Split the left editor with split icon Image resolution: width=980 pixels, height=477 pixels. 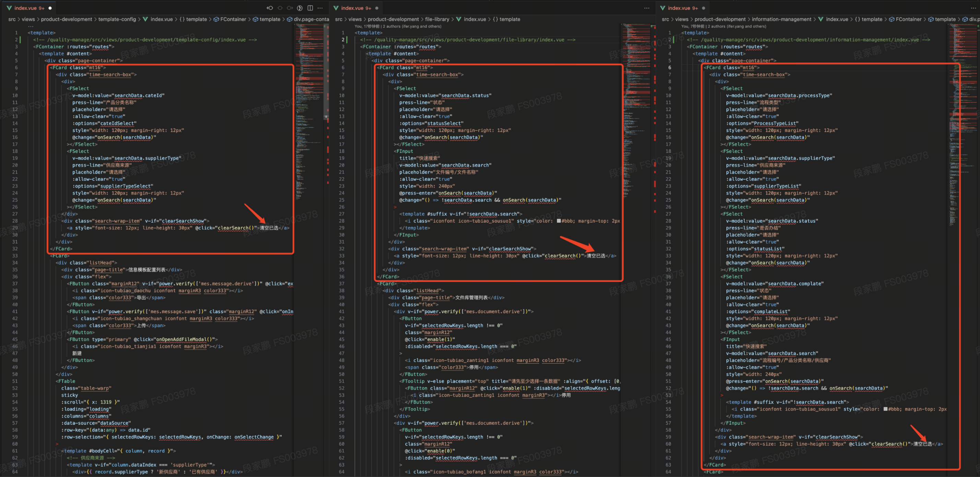[310, 8]
